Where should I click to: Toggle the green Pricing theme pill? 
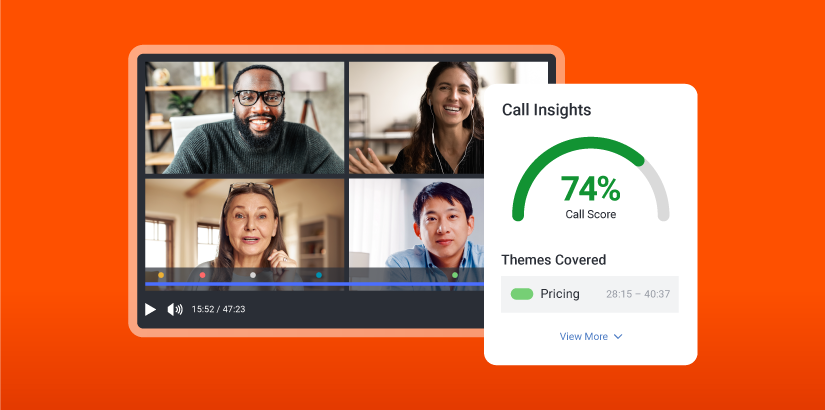522,294
